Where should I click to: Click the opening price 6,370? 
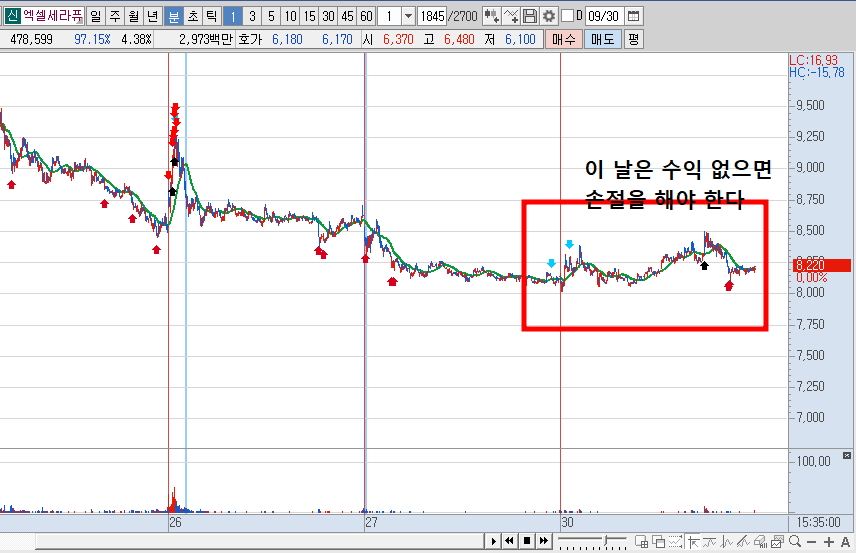[398, 39]
